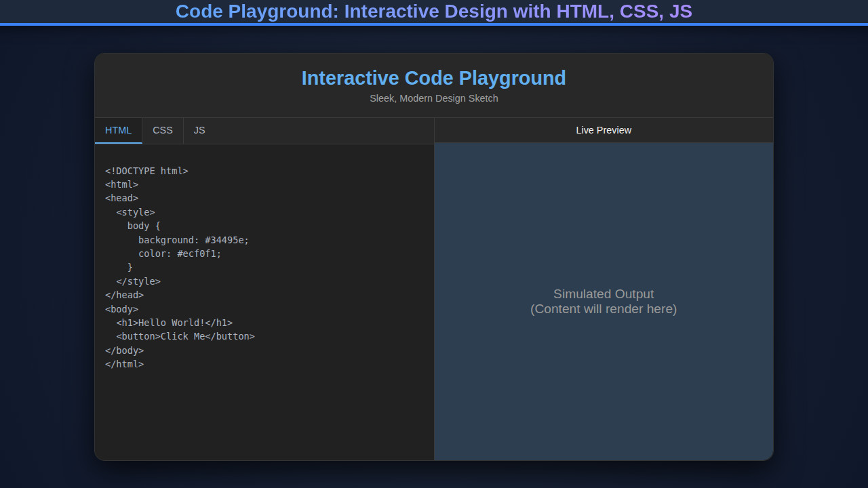Click the Content will render here placeholder

(x=604, y=309)
